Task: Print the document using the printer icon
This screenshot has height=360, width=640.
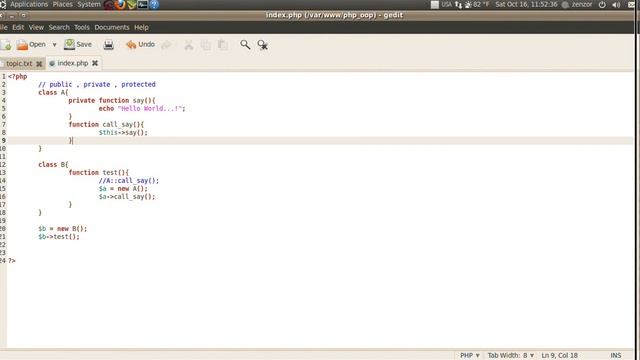Action: (x=109, y=44)
